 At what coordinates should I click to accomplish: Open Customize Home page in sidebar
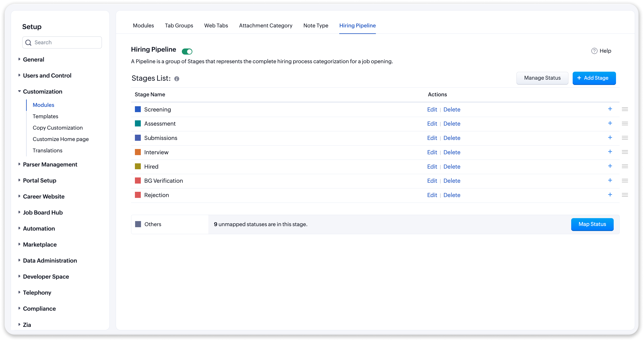pos(61,139)
